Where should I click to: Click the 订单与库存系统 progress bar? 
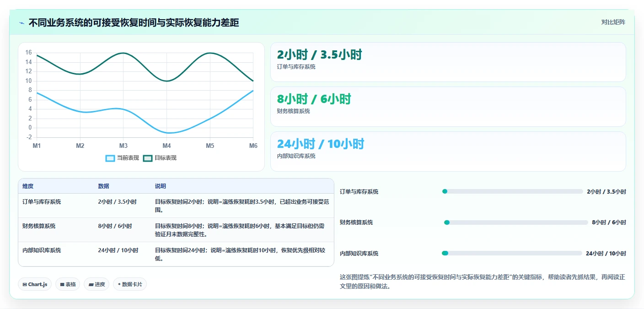tap(513, 191)
